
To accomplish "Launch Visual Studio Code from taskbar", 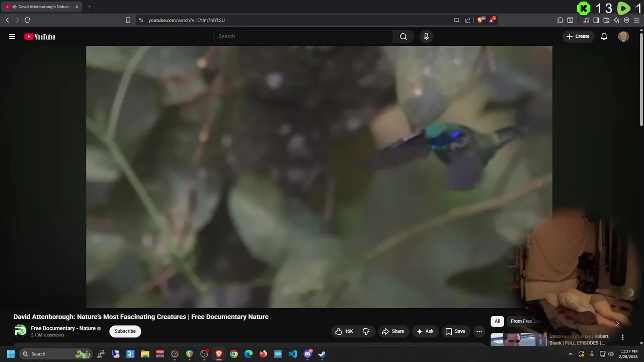I will coord(293,354).
